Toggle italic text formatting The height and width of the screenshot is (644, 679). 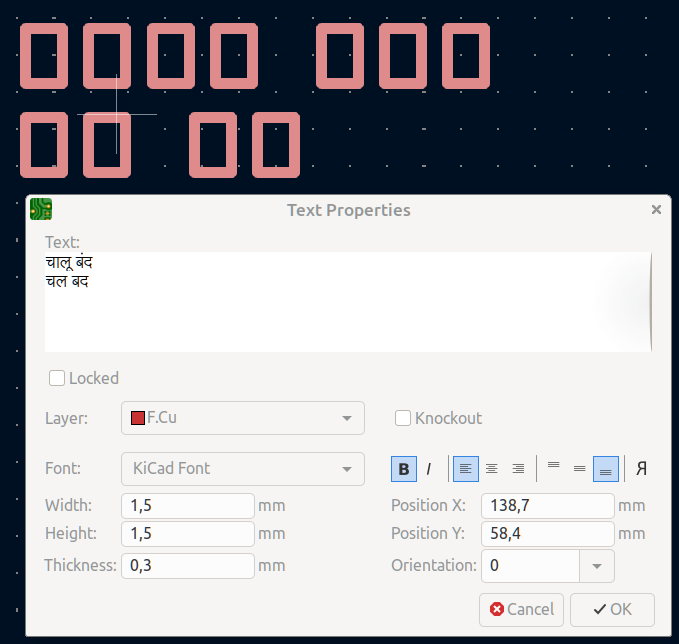(429, 468)
